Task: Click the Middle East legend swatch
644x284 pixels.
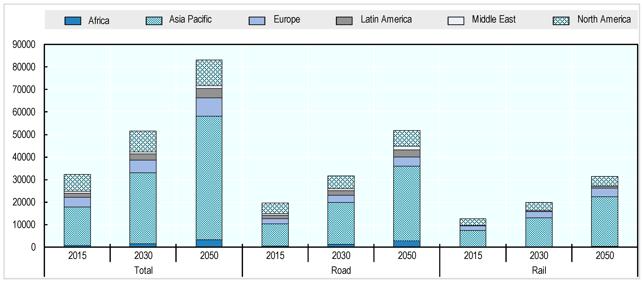Action: pyautogui.click(x=456, y=21)
